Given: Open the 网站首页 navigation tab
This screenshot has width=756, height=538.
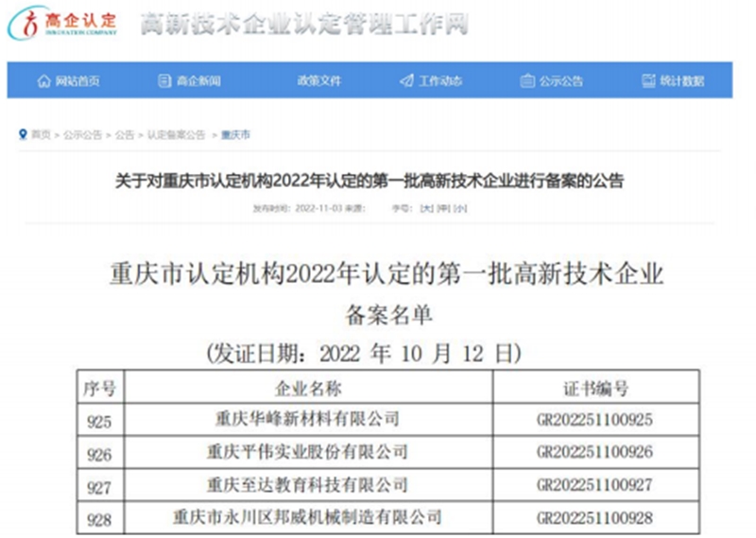Looking at the screenshot, I should [77, 81].
